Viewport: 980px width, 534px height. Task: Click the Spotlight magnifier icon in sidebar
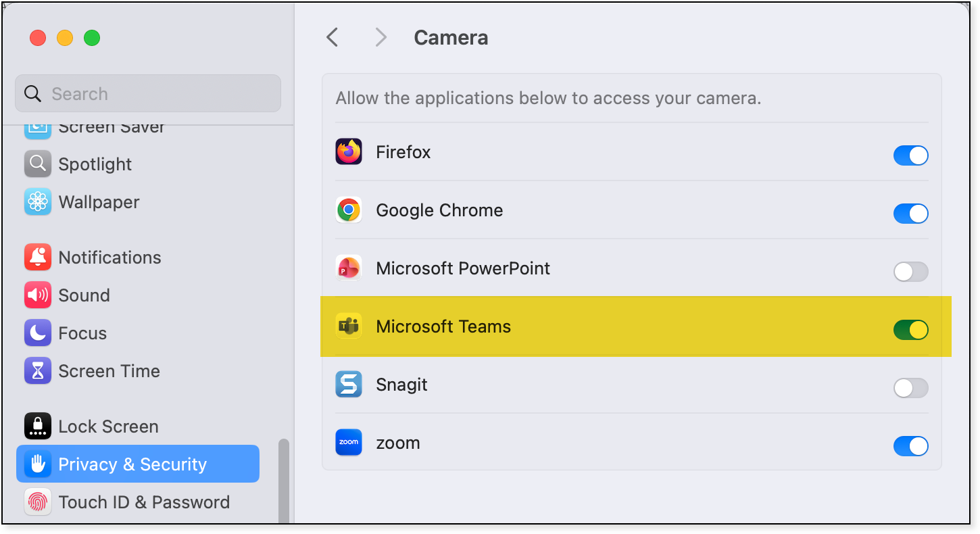point(38,164)
